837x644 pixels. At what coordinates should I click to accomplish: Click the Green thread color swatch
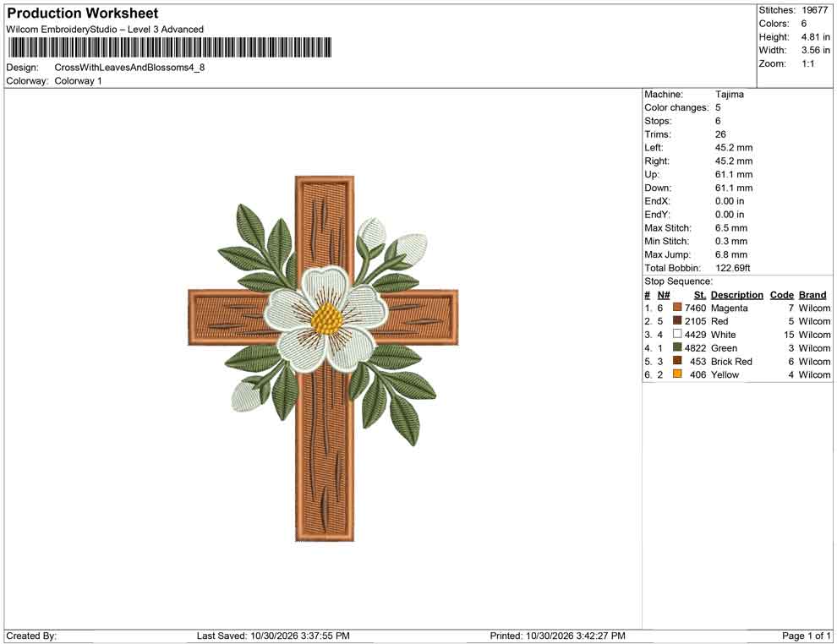click(x=677, y=347)
